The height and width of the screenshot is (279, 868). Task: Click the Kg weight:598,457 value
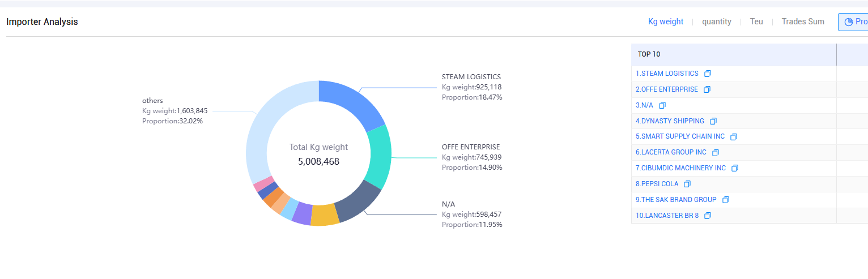tap(472, 214)
